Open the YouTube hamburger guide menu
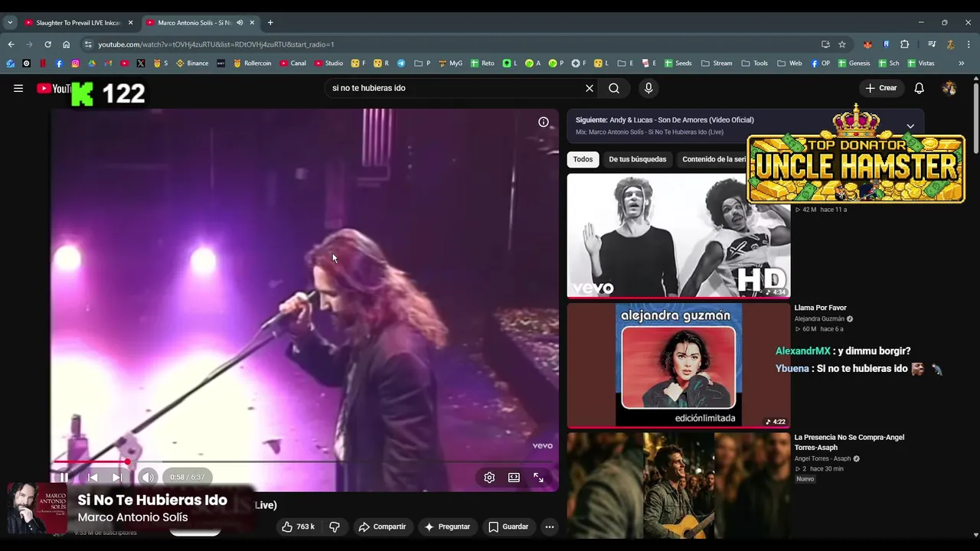 (x=18, y=88)
